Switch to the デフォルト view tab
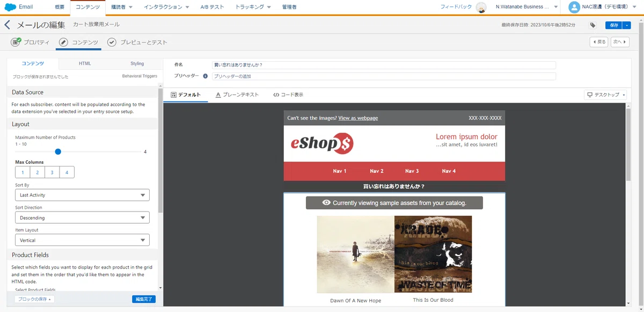Screen dimensions: 644x312 point(186,95)
